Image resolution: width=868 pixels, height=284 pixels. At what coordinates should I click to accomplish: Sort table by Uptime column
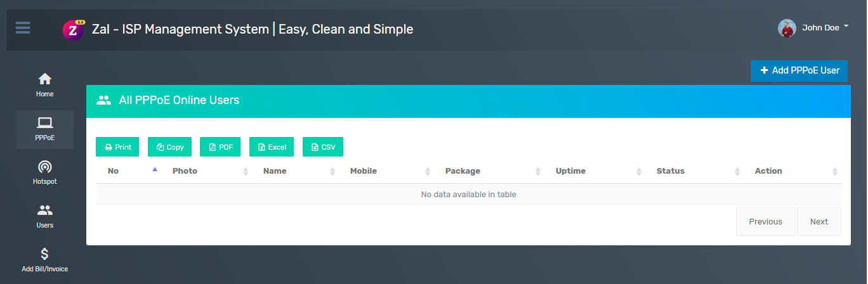click(595, 171)
